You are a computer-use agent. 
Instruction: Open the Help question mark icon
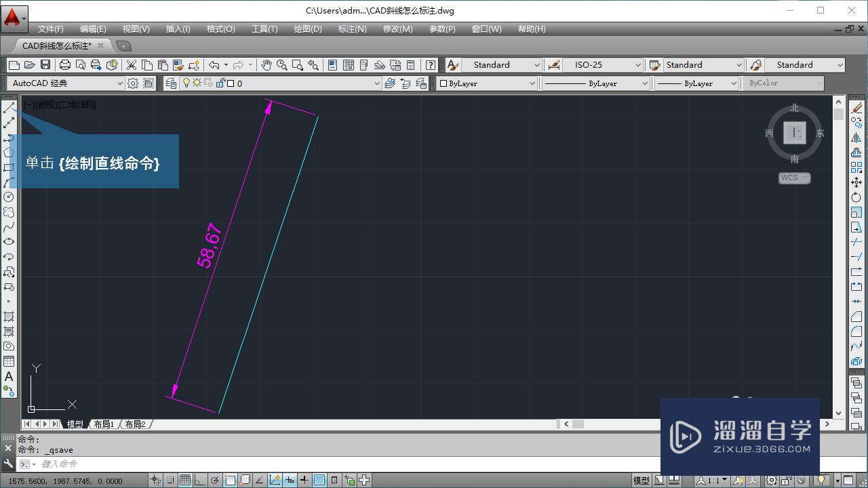(431, 65)
